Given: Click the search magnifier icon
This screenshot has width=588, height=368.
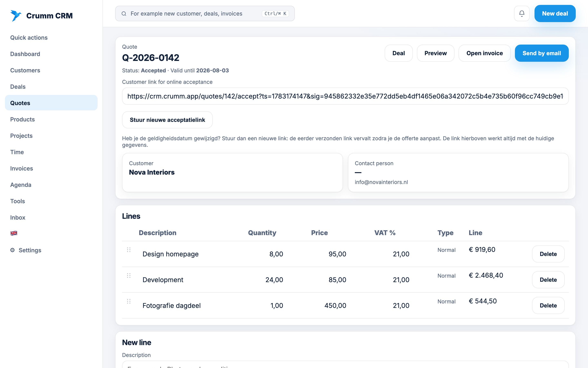Looking at the screenshot, I should [124, 14].
